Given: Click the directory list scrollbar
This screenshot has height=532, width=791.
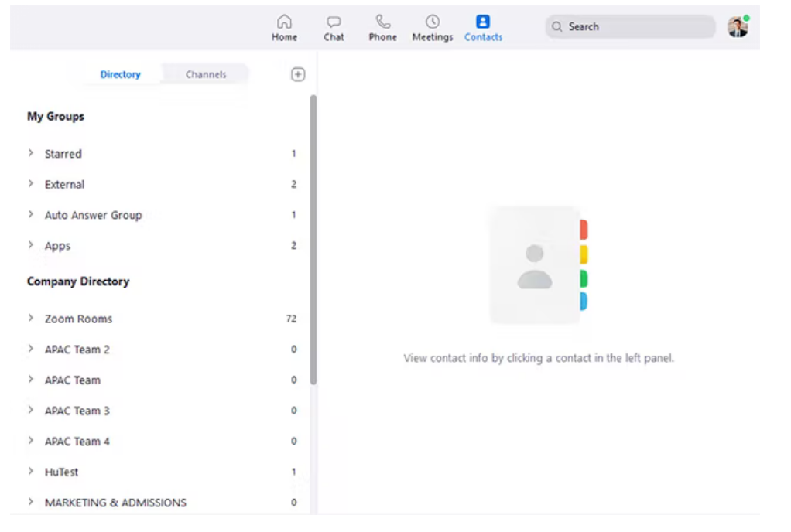Looking at the screenshot, I should pos(313,240).
